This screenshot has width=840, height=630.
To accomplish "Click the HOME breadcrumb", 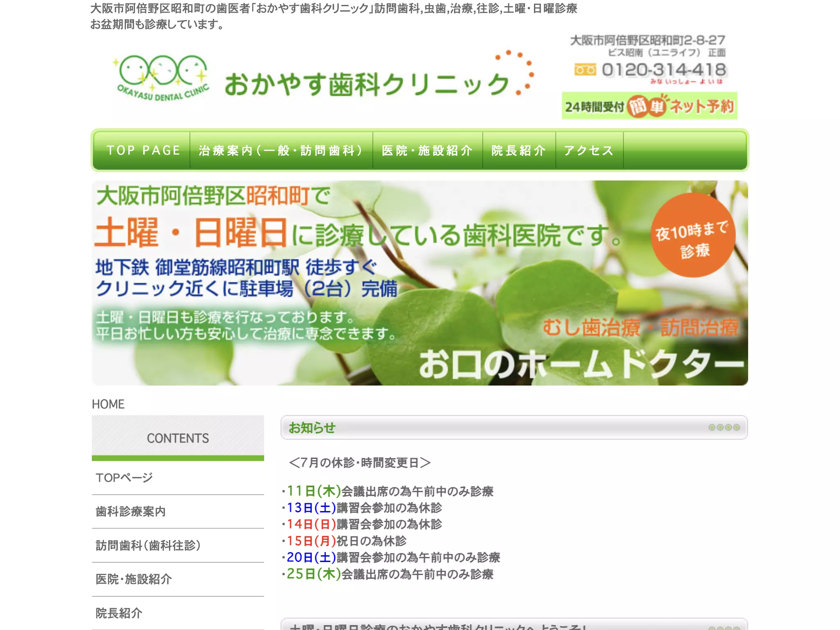I will (108, 404).
